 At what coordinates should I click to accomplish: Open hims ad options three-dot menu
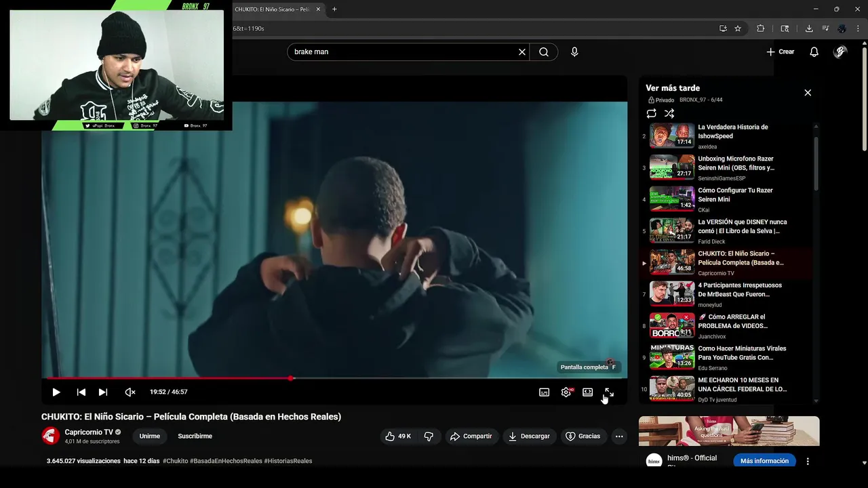[808, 461]
